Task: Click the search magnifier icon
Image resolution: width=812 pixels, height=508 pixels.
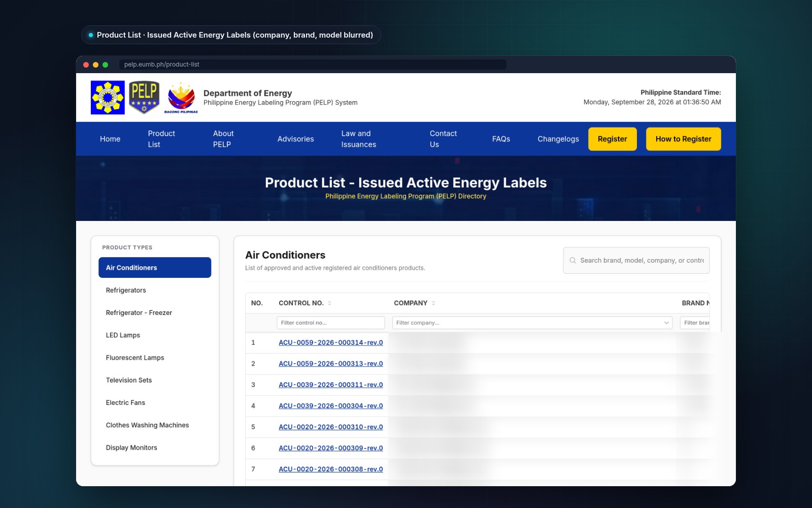Action: [x=572, y=261]
